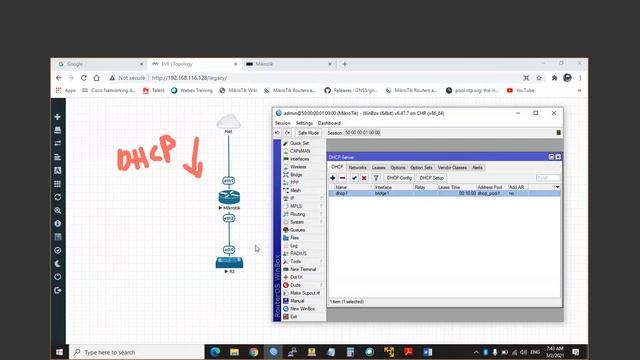Disable the DHCP server with red X icon
Viewport: 640px width, 360px height.
(x=364, y=178)
